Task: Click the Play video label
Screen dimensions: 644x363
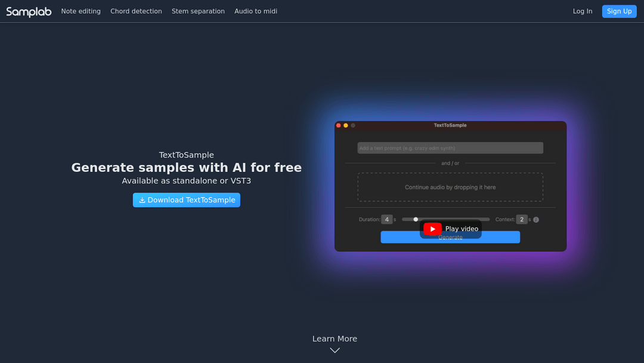Action: tap(462, 229)
